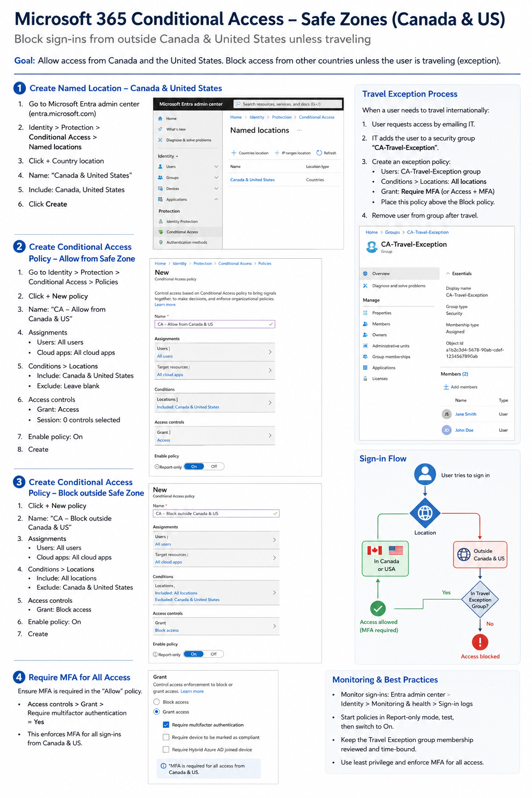Check Require device to be marked compliant
The image size is (532, 798).
click(166, 737)
